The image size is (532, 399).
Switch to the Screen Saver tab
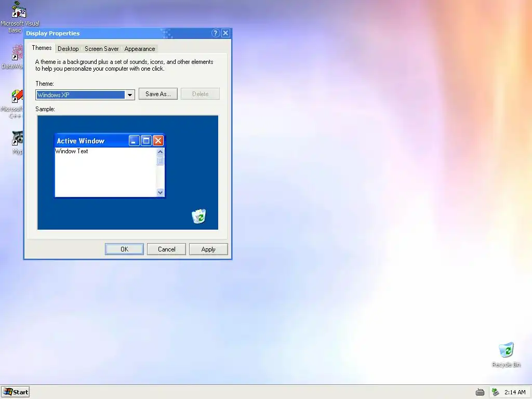point(102,49)
